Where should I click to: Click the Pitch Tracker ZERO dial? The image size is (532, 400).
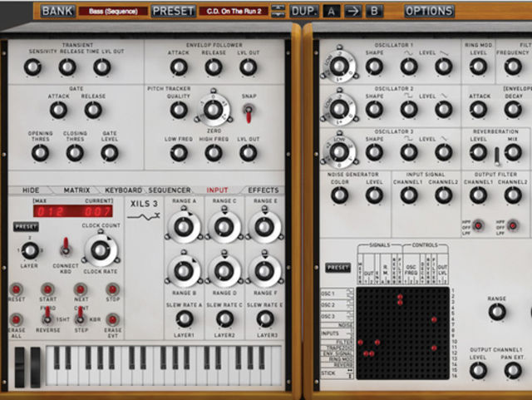point(214,109)
